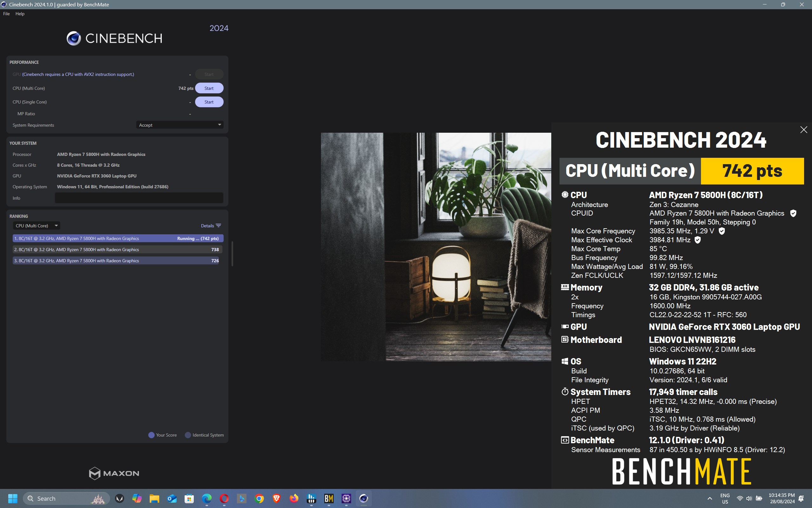The height and width of the screenshot is (508, 812).
Task: Open Copilot from the taskbar
Action: 137,498
